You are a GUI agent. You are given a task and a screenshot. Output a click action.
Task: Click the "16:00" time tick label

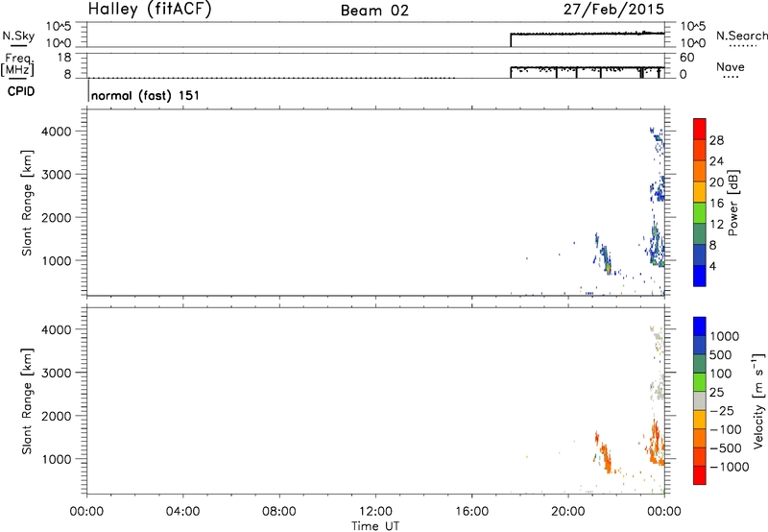tap(471, 512)
